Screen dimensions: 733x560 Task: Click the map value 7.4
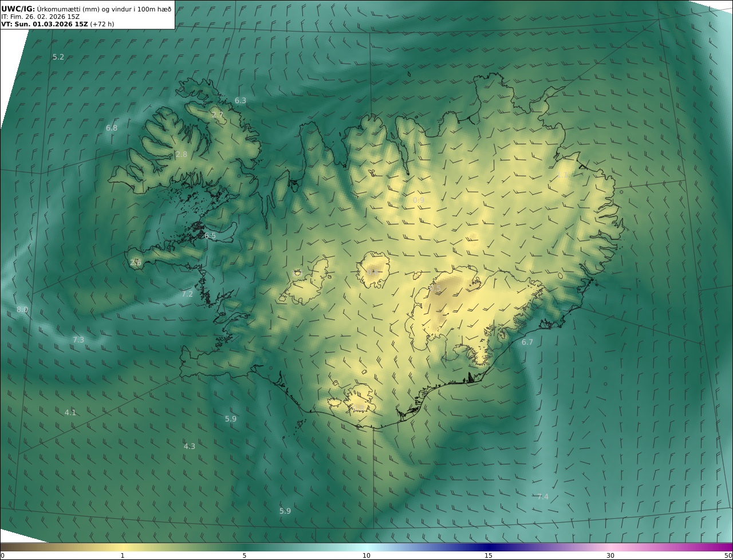coord(542,497)
